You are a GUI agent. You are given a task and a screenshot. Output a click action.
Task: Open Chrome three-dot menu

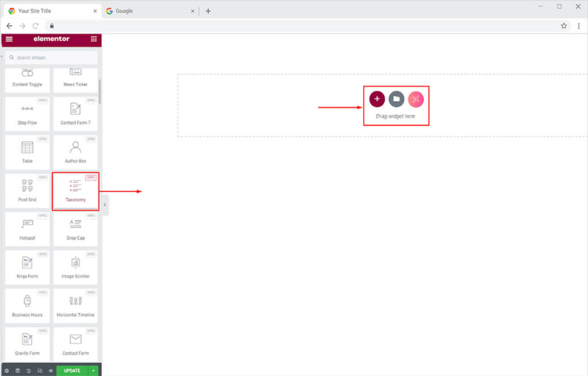pyautogui.click(x=579, y=26)
